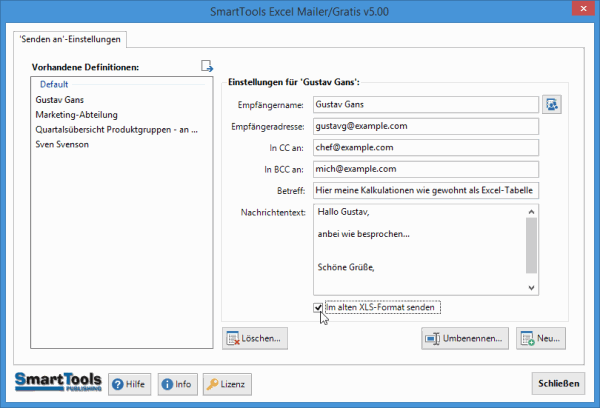Switch to 'Senden an'-Einstellungen tab
This screenshot has width=600, height=408.
(x=70, y=39)
